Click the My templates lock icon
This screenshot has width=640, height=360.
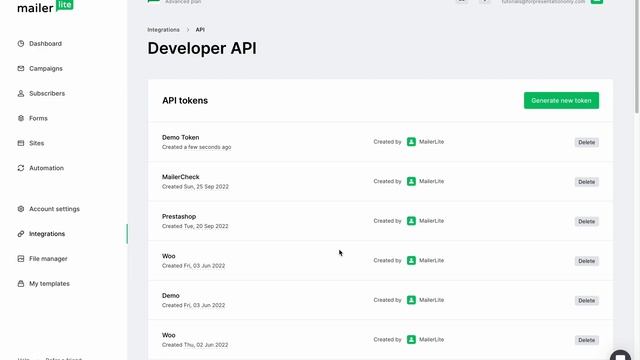coord(21,284)
